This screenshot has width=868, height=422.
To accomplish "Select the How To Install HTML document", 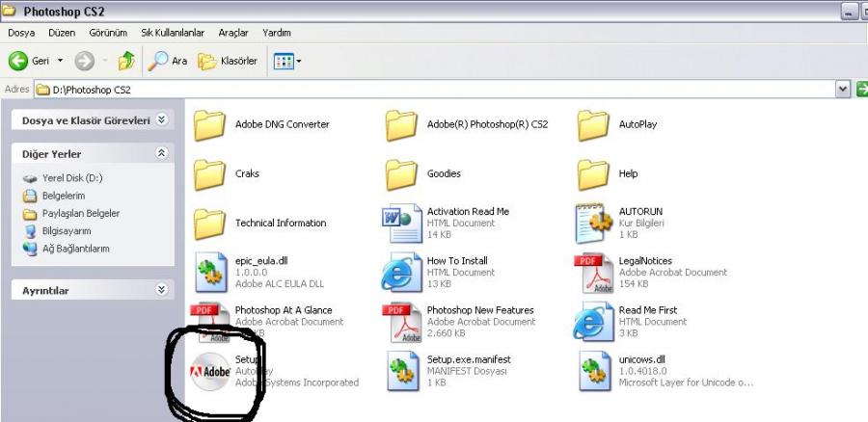I will pyautogui.click(x=402, y=272).
